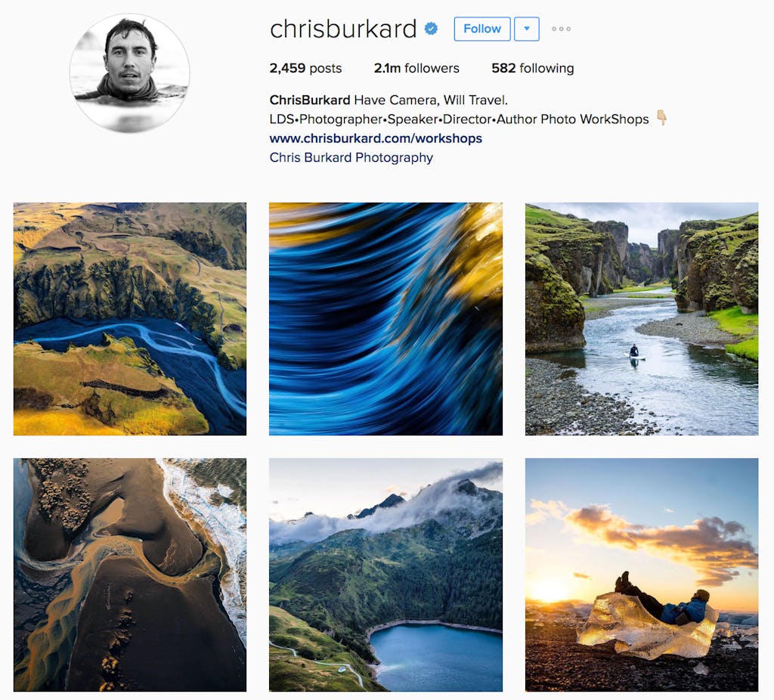
Task: Click the ChrisBurkard bold bio name
Action: point(310,101)
